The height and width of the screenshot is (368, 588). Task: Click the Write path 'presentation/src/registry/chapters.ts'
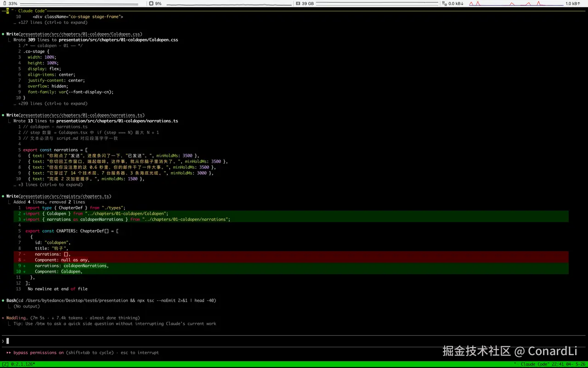(64, 196)
